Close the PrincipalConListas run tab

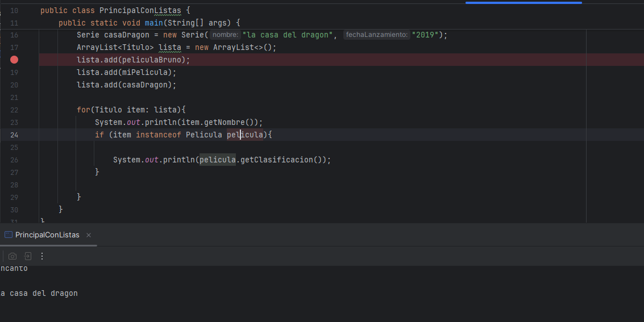(x=88, y=235)
